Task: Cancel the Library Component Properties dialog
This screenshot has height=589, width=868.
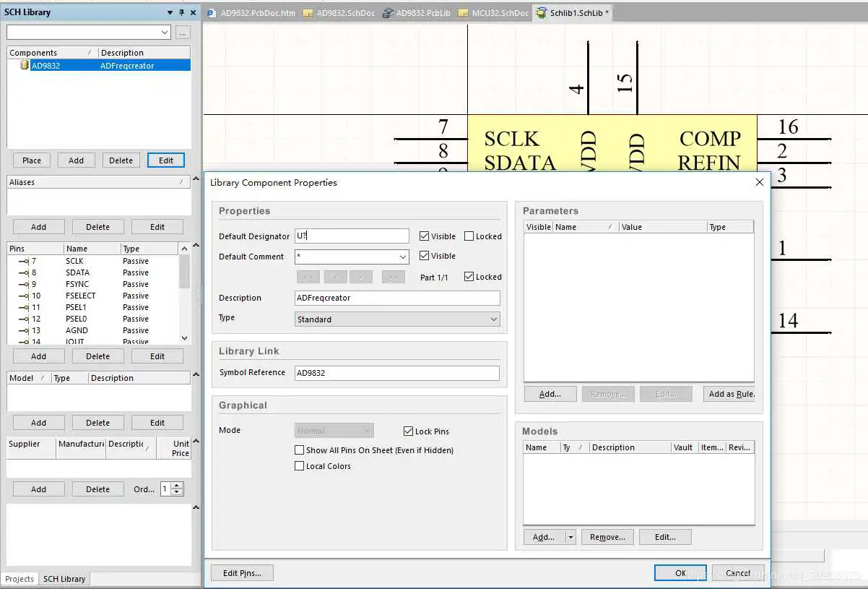Action: 738,573
